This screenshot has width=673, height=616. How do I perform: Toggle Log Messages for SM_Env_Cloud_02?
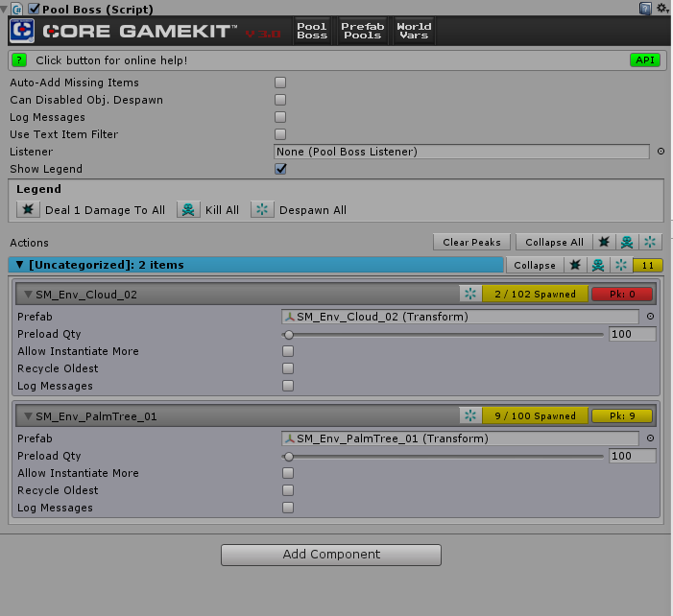tap(288, 386)
